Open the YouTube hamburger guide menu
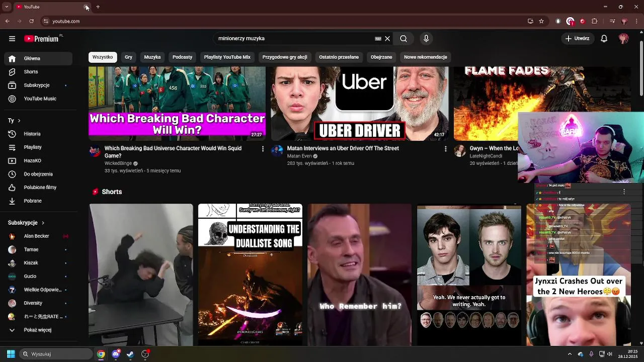 point(12,39)
